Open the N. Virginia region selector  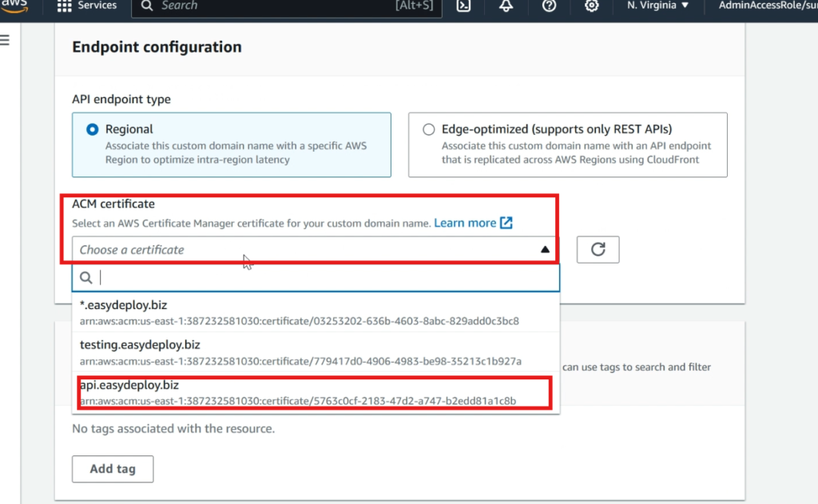click(657, 6)
